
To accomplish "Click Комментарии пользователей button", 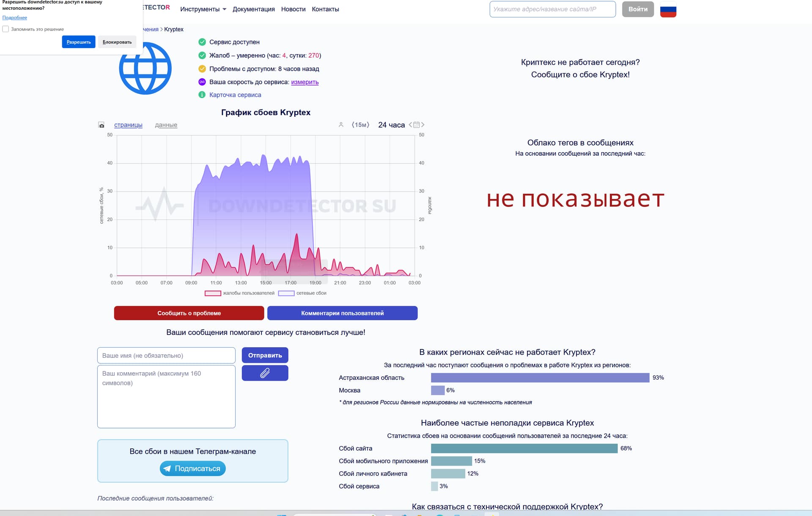I will [x=342, y=313].
